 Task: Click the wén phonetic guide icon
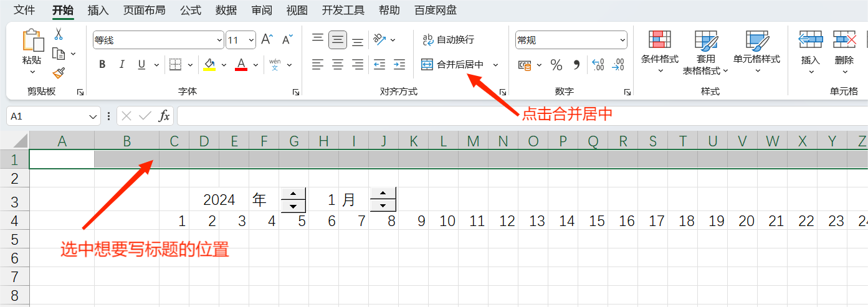(x=275, y=64)
